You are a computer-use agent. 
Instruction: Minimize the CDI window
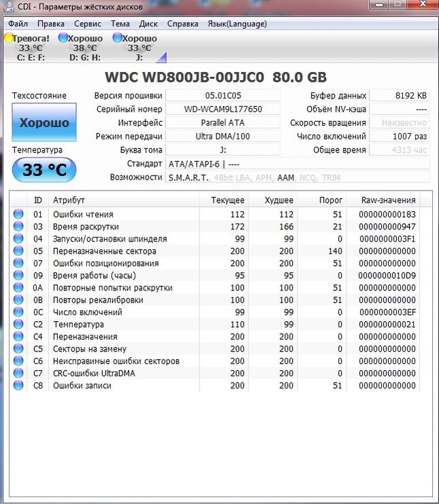coord(379,5)
